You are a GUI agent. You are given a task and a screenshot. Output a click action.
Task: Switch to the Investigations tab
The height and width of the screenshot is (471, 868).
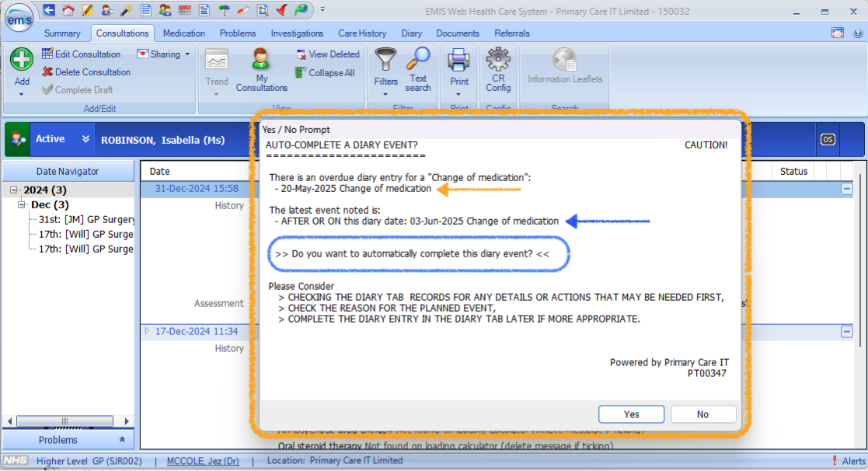pos(297,33)
